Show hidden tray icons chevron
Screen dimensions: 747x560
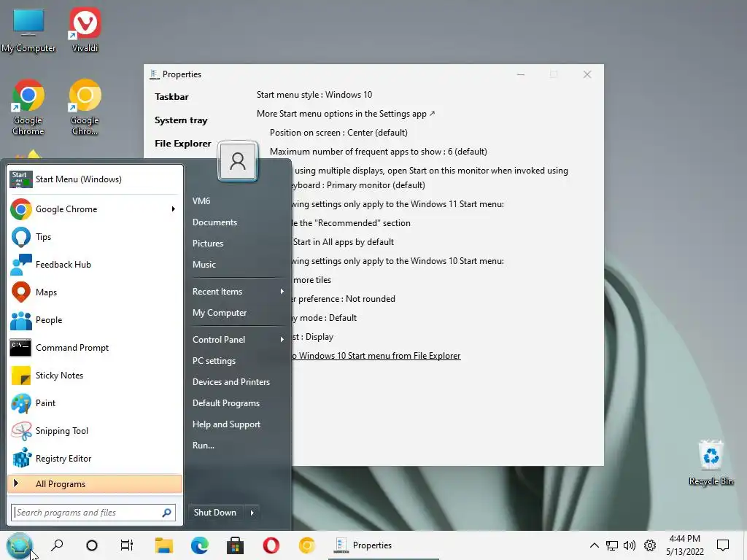(x=594, y=545)
